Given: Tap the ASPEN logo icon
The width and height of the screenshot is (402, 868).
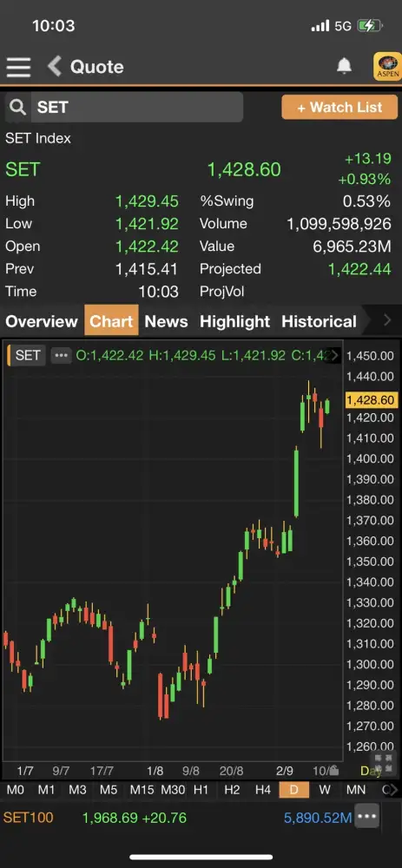Looking at the screenshot, I should (388, 67).
